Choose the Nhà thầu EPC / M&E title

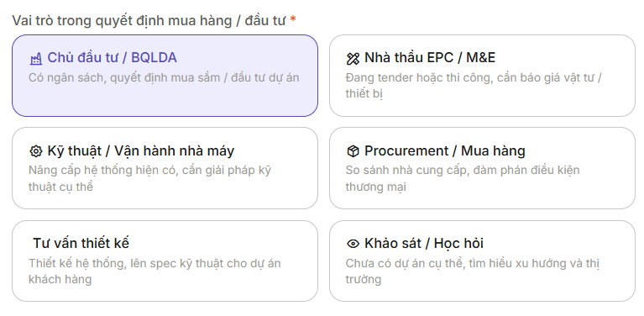click(x=430, y=58)
